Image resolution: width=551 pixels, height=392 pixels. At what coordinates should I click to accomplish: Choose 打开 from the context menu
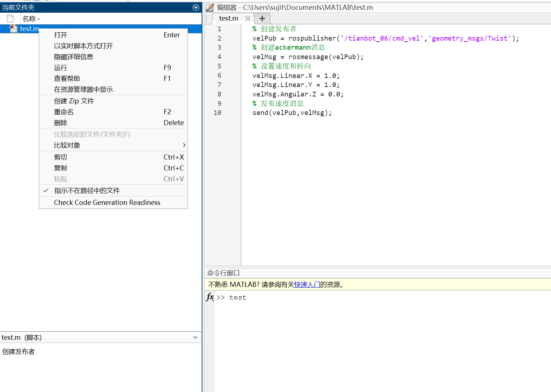(113, 35)
